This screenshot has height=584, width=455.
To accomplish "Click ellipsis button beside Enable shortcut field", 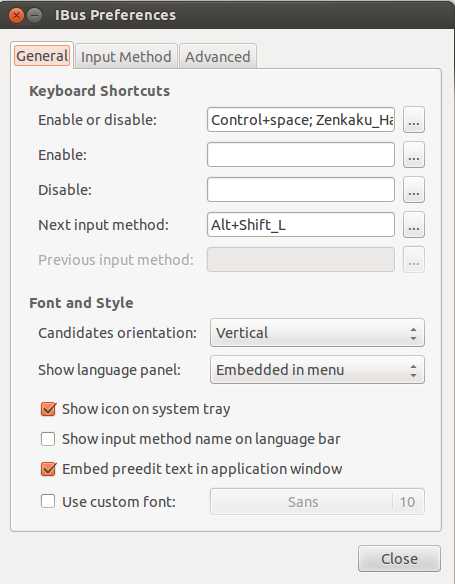I will pos(414,155).
